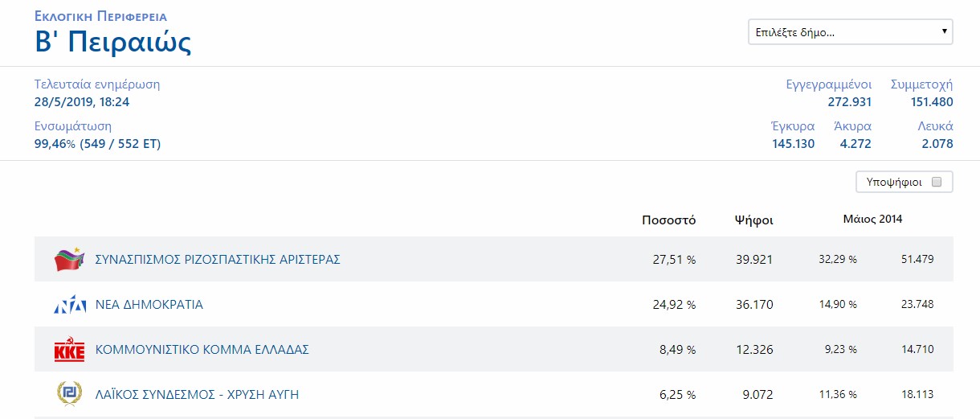This screenshot has width=980, height=419.
Task: Click the Ποσοστό column header
Action: click(x=668, y=220)
